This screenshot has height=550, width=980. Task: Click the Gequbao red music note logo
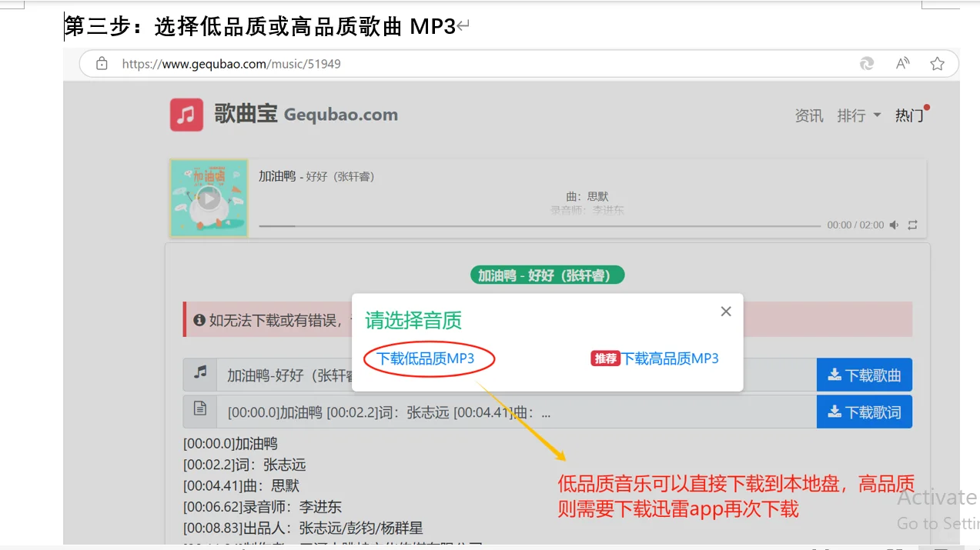[x=186, y=114]
